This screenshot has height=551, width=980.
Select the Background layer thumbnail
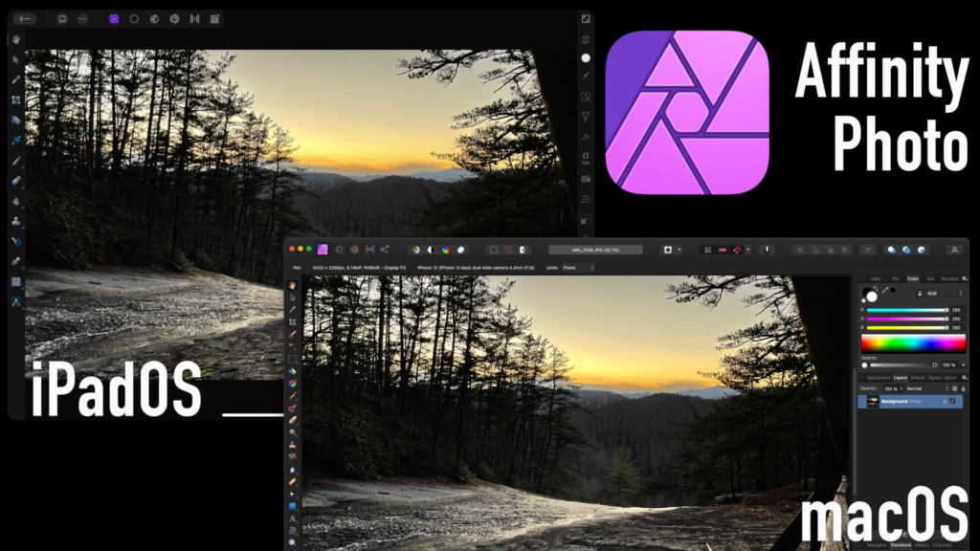[x=873, y=401]
